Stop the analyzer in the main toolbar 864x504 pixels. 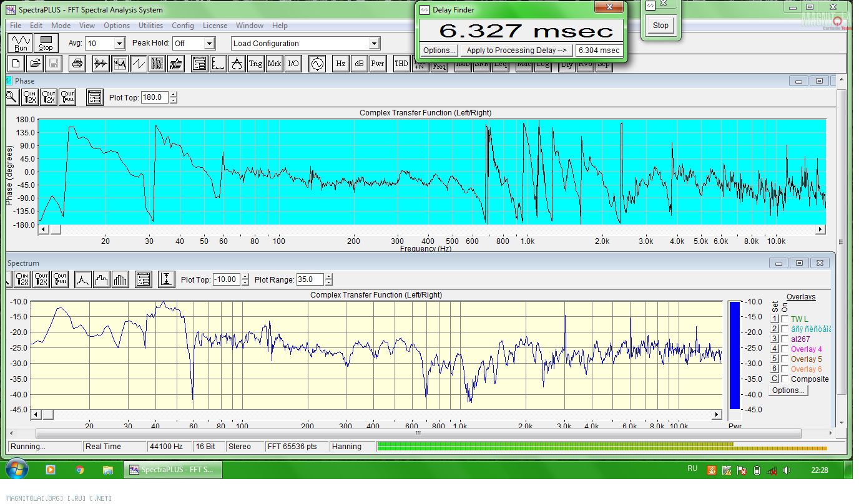coord(46,43)
